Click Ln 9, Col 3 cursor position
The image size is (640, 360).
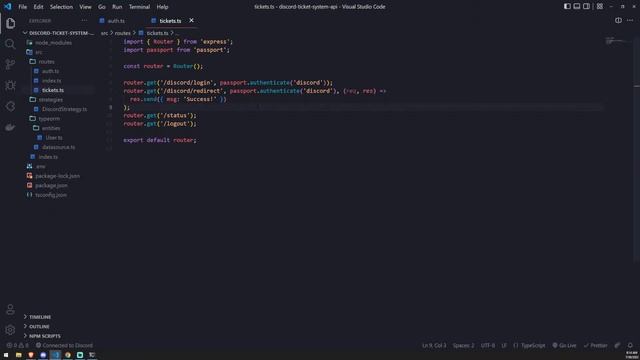[434, 345]
